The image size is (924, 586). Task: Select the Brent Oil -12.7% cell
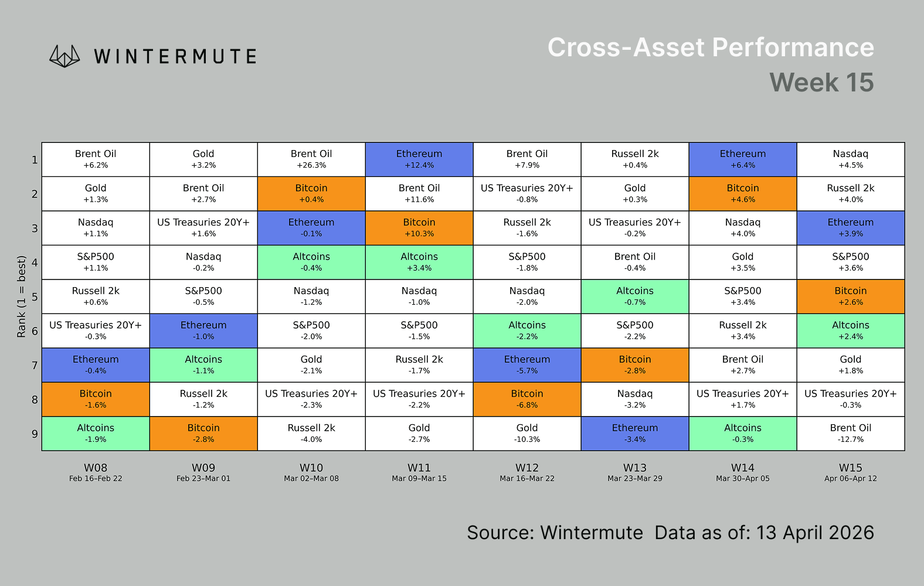click(x=850, y=434)
